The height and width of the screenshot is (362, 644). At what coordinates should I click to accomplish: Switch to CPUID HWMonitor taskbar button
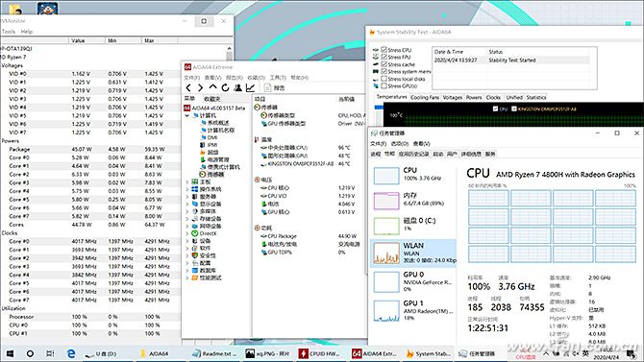click(x=319, y=353)
